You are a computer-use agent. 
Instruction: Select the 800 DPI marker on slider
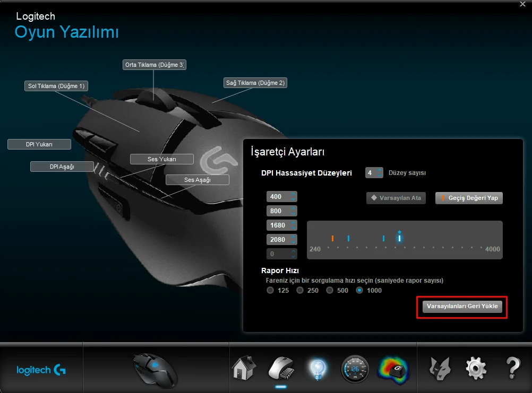pos(348,239)
